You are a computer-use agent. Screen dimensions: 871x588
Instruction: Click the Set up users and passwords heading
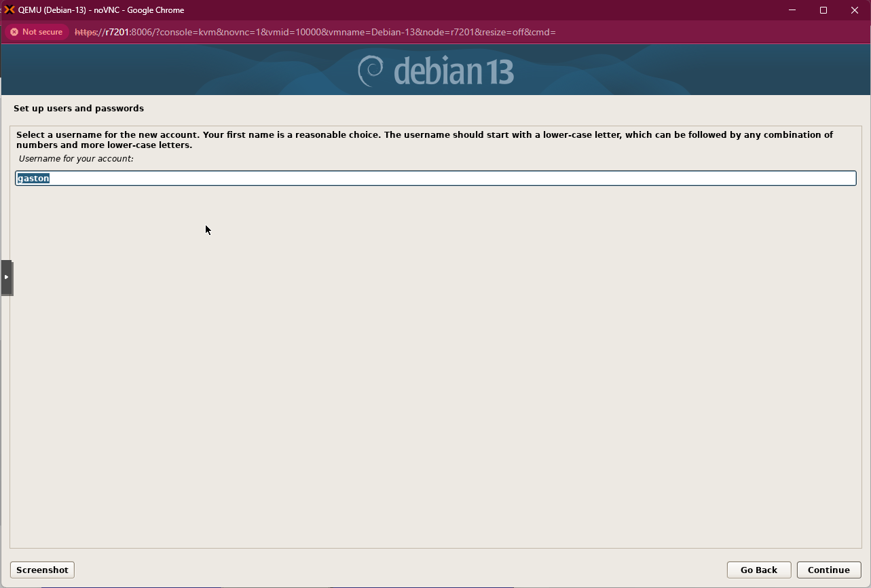coord(79,108)
